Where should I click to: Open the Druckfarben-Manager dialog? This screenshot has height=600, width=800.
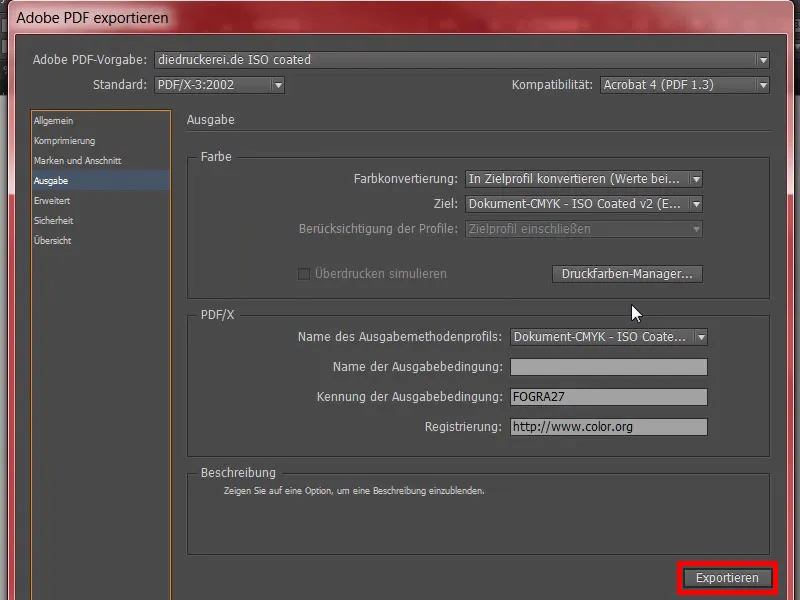click(x=627, y=274)
